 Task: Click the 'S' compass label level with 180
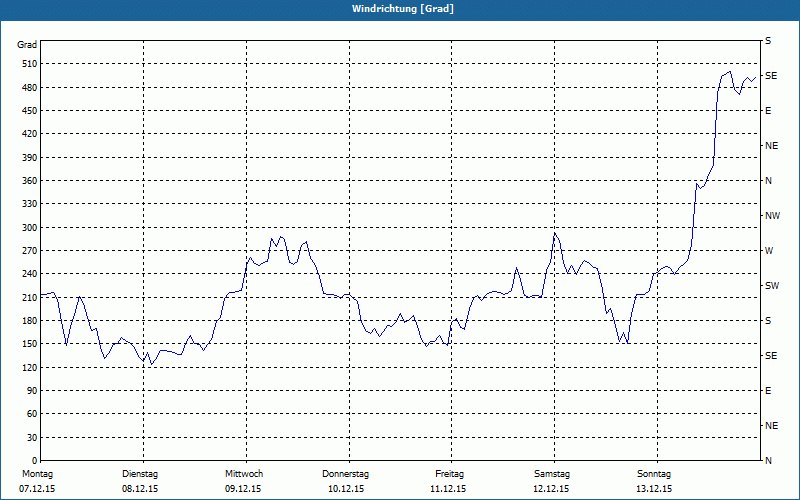[x=768, y=321]
